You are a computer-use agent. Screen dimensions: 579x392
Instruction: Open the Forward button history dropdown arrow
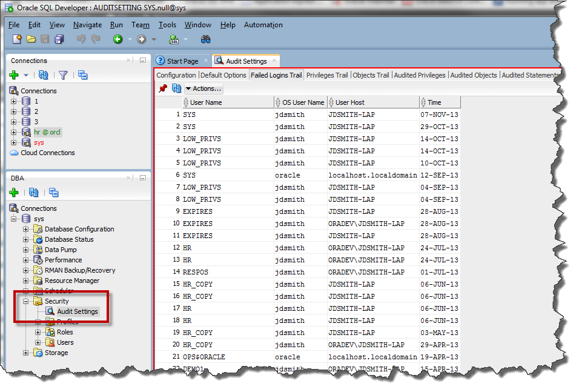point(154,39)
